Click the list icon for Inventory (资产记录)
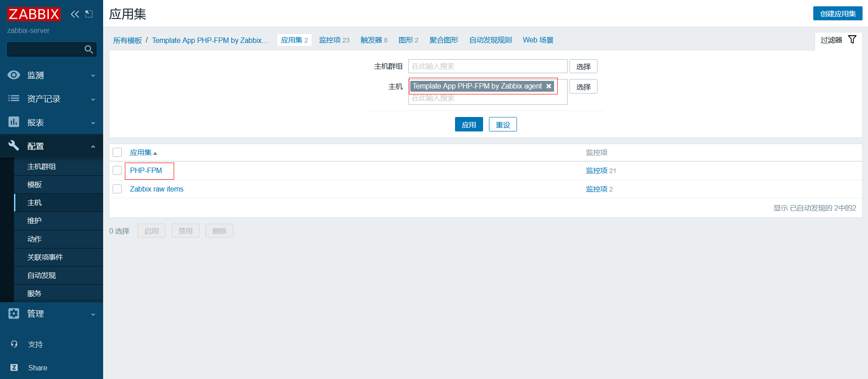Image resolution: width=868 pixels, height=379 pixels. [x=14, y=98]
